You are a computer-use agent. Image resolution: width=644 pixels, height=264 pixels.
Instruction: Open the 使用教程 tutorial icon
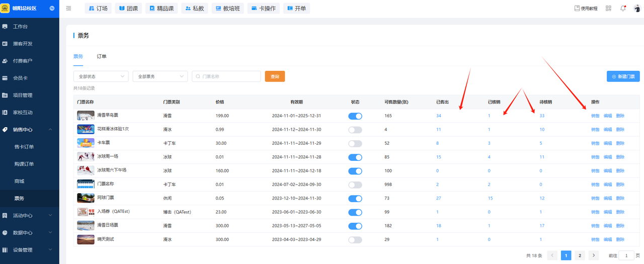[x=586, y=9]
